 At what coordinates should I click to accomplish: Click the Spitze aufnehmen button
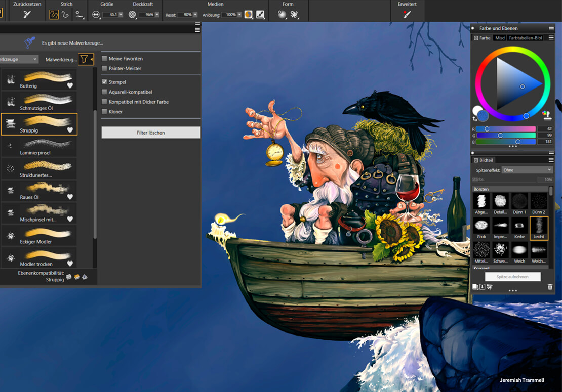point(512,276)
